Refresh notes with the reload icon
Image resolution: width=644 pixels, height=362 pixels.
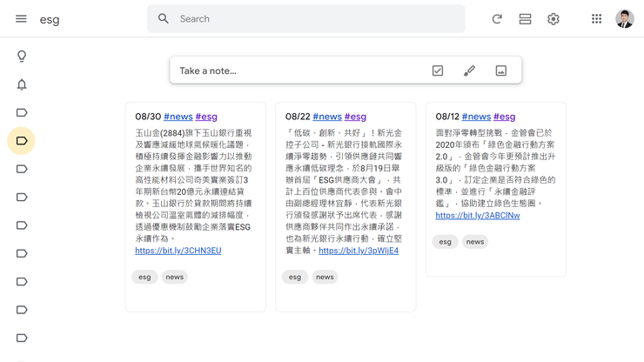[497, 19]
